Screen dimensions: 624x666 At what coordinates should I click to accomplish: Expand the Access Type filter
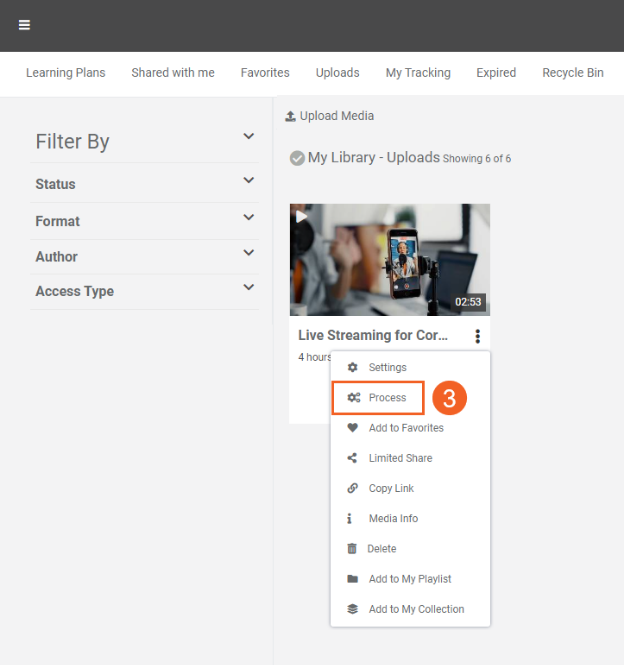tap(248, 288)
